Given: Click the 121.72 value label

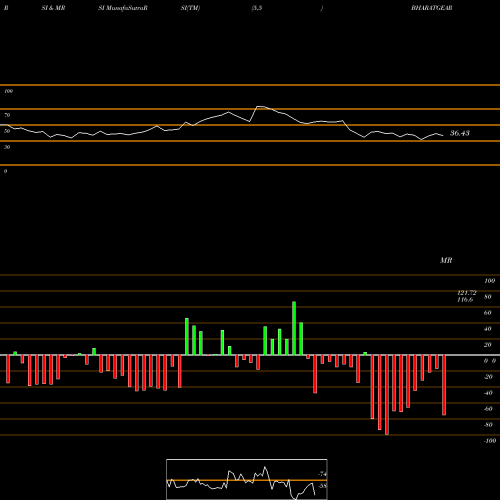Looking at the screenshot, I should [x=467, y=293].
